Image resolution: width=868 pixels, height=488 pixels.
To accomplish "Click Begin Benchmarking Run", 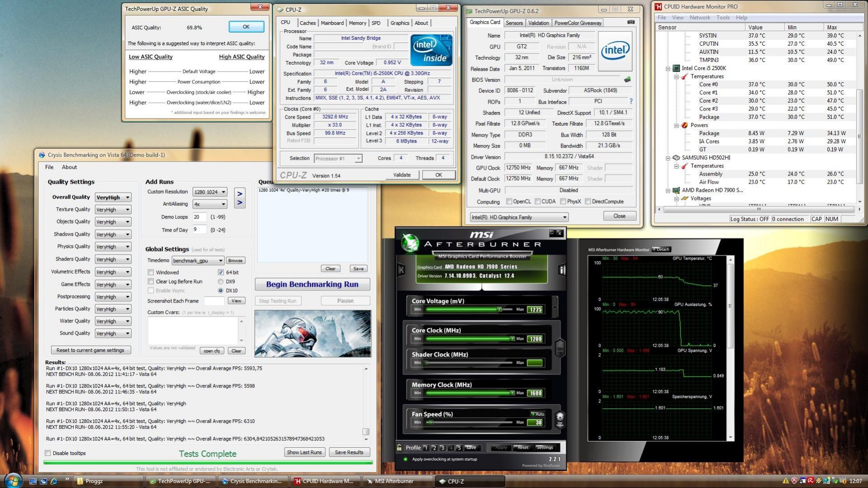I will (x=312, y=284).
